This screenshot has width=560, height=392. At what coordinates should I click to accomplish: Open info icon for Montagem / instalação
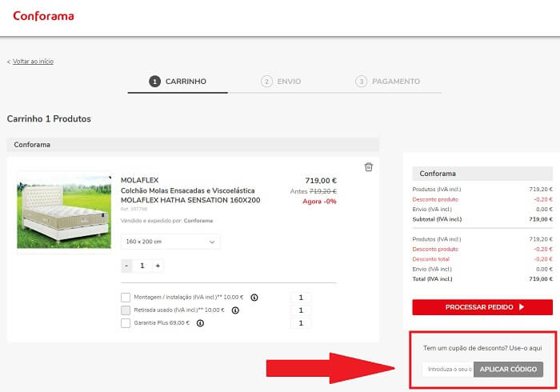pyautogui.click(x=254, y=298)
